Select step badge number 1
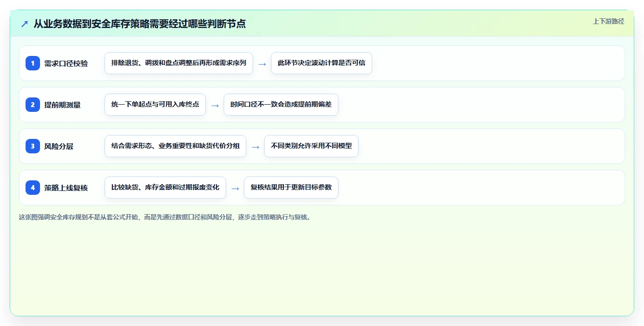 coord(33,63)
